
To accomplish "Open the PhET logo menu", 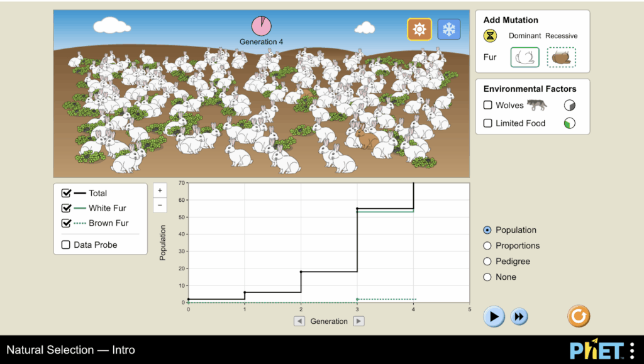I will 597,350.
